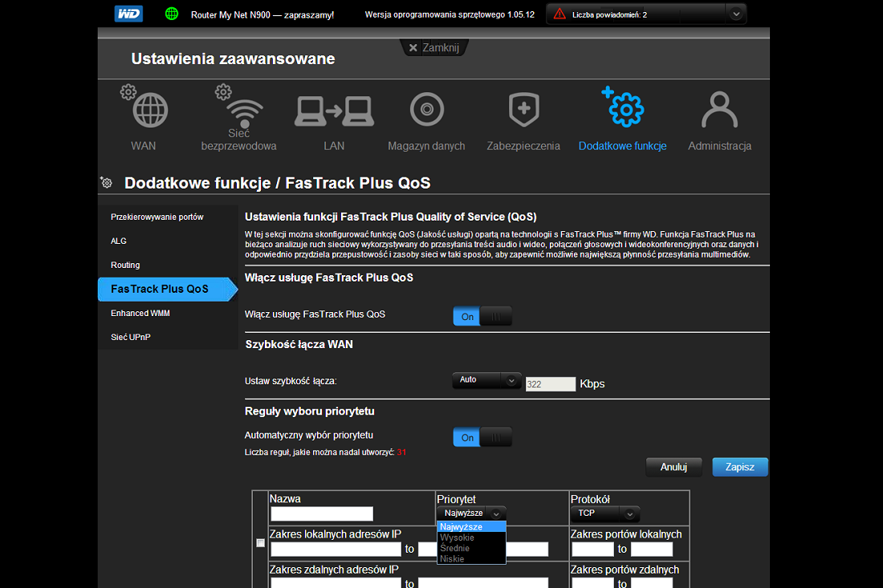Click the Wersja oprogramowania sprzętowego 1.05.12 text

450,14
